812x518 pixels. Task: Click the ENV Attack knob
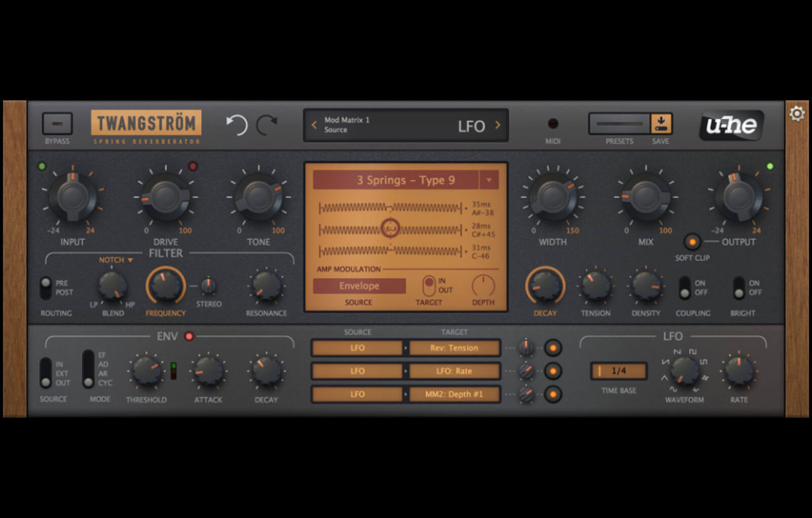[208, 371]
